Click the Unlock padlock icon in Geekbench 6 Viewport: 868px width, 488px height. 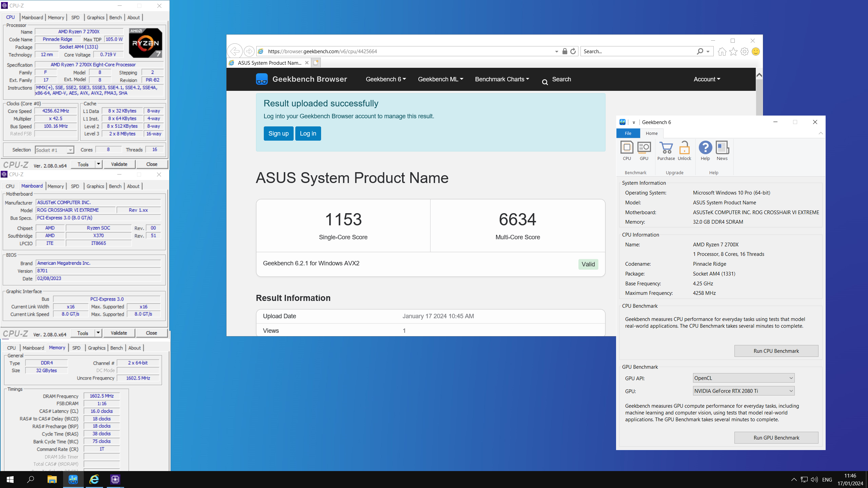tap(684, 151)
